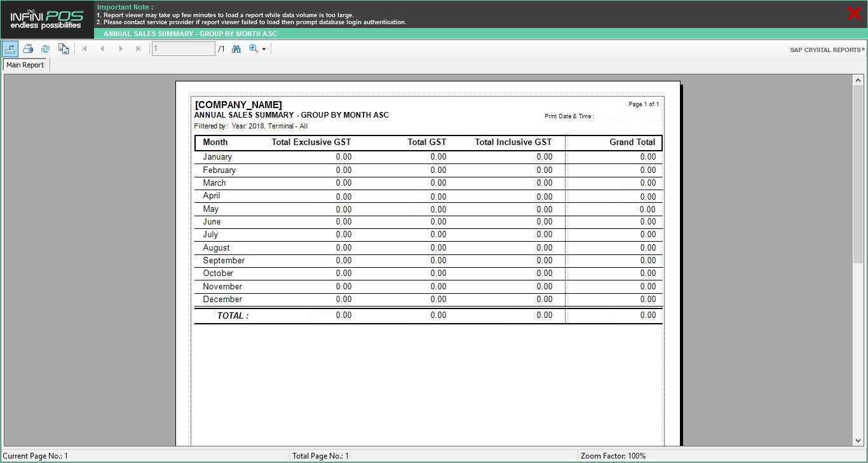The height and width of the screenshot is (463, 868).
Task: Refresh the report using the toolbar icon
Action: [46, 49]
